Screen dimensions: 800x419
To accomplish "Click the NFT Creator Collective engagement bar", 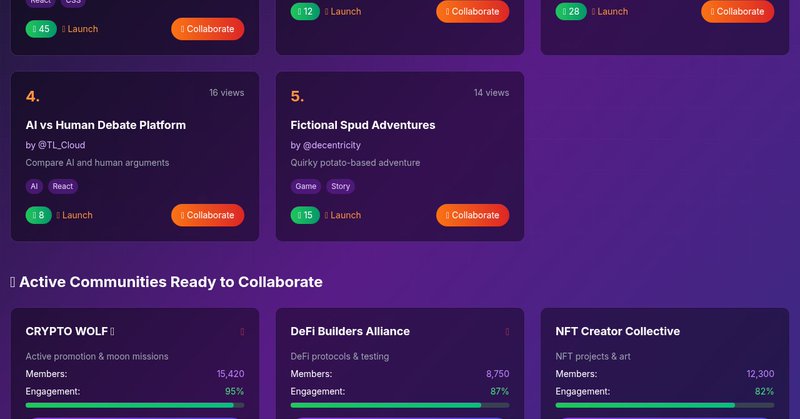I will tap(665, 405).
